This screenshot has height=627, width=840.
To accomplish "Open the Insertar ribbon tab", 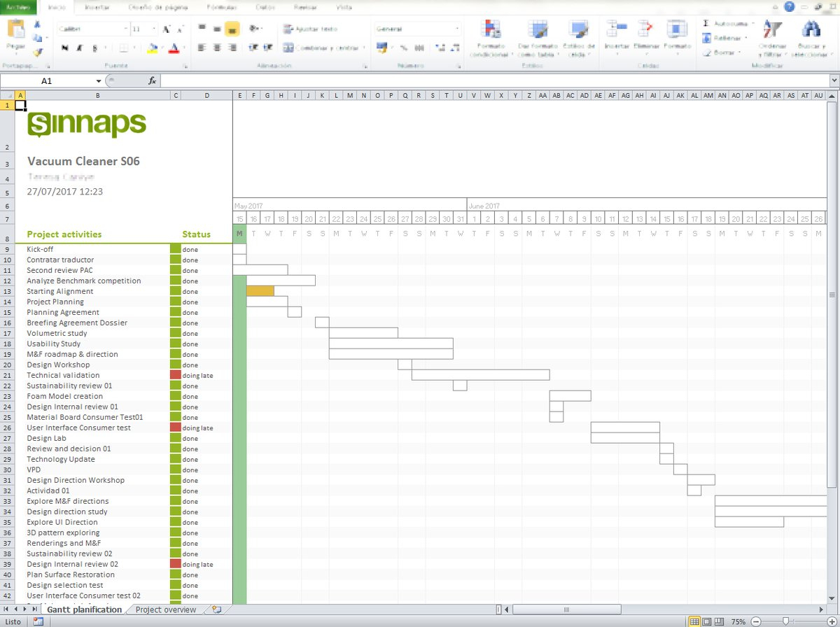I will [x=97, y=7].
